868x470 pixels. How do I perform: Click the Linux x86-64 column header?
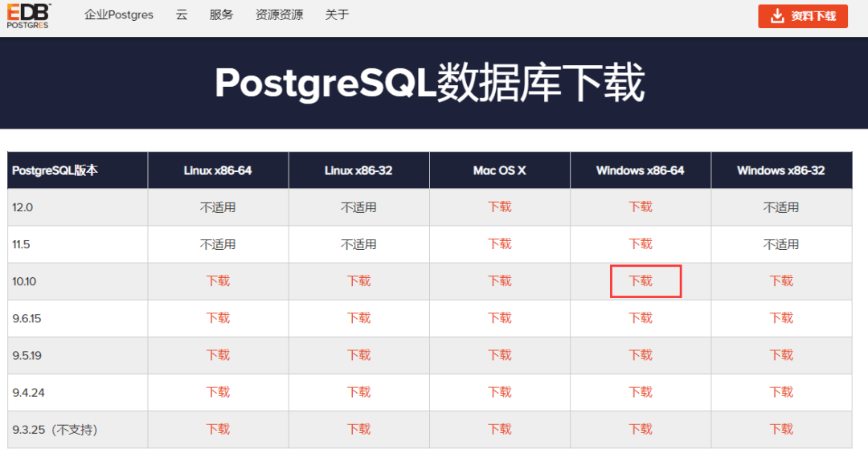(x=218, y=170)
